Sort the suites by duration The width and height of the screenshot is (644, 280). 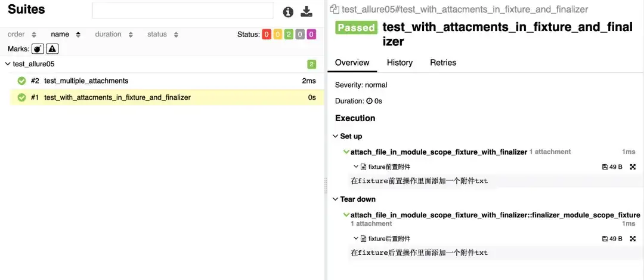(108, 35)
